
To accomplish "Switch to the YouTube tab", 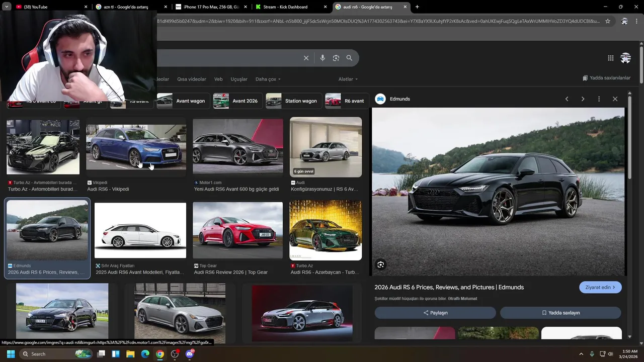I will [50, 7].
